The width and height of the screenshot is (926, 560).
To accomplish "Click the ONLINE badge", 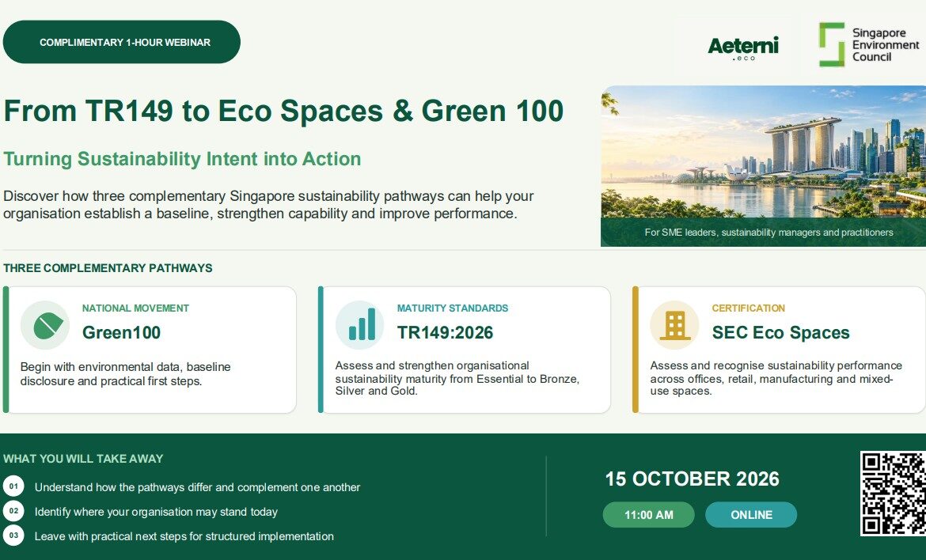I will (751, 515).
